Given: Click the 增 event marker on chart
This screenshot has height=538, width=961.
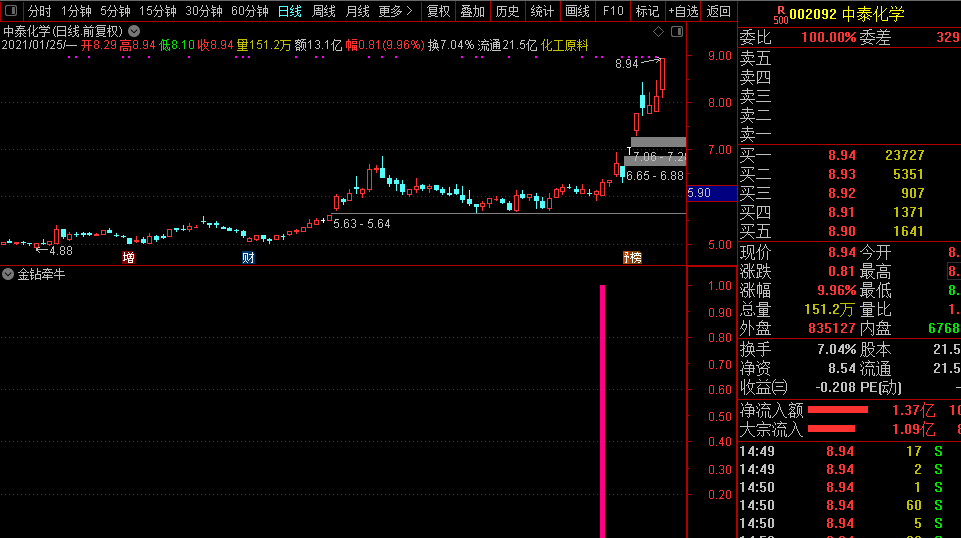Looking at the screenshot, I should pos(128,258).
